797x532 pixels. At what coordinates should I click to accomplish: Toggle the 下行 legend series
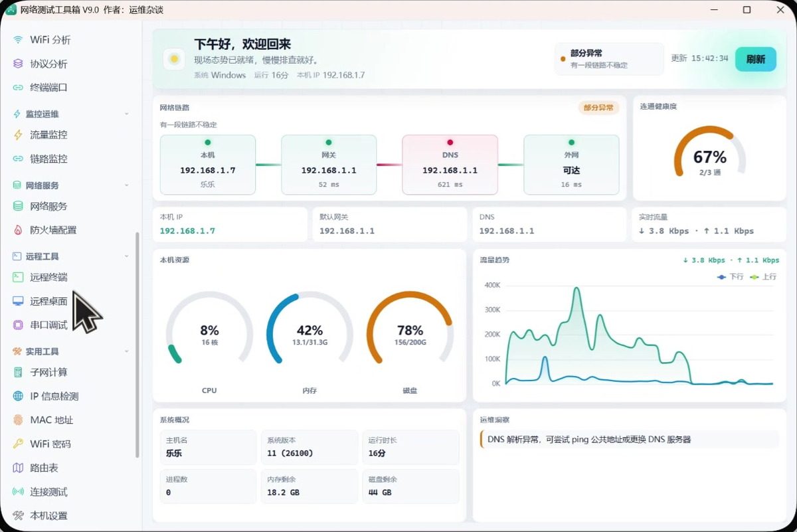point(731,277)
